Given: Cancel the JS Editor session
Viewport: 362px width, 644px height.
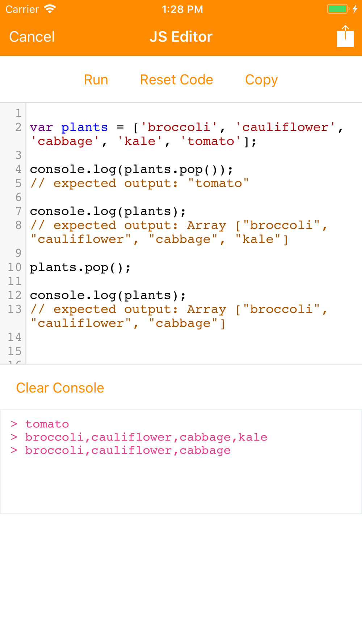Looking at the screenshot, I should pos(32,37).
